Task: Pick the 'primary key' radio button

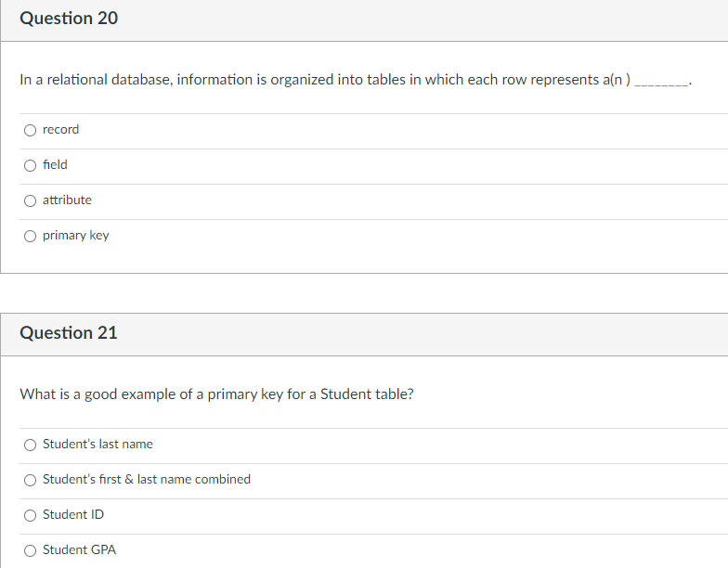Action: [30, 236]
